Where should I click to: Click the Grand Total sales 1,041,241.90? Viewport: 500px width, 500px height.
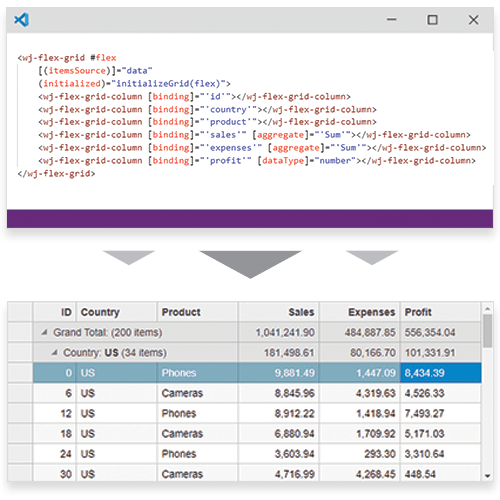click(278, 332)
